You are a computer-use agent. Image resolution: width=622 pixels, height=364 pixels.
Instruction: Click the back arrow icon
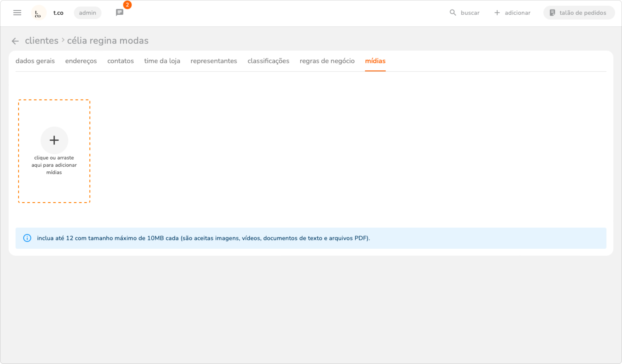point(15,41)
